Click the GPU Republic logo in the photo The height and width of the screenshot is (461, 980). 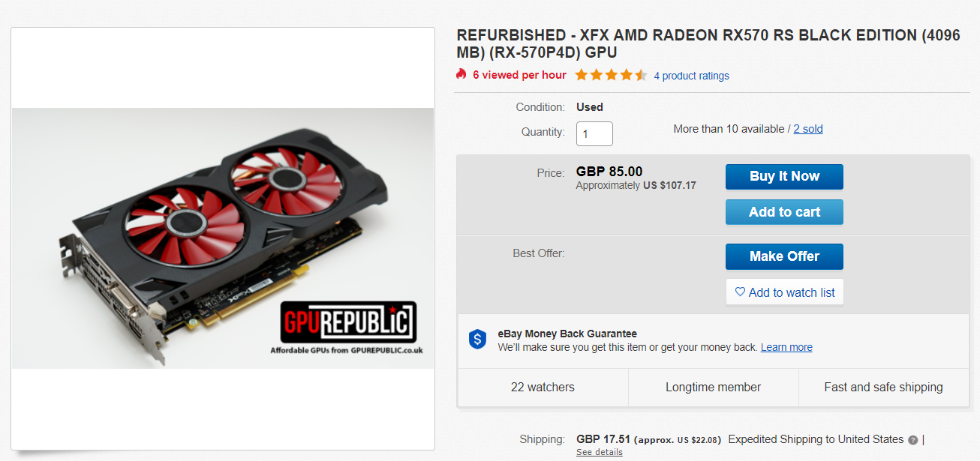click(x=348, y=322)
